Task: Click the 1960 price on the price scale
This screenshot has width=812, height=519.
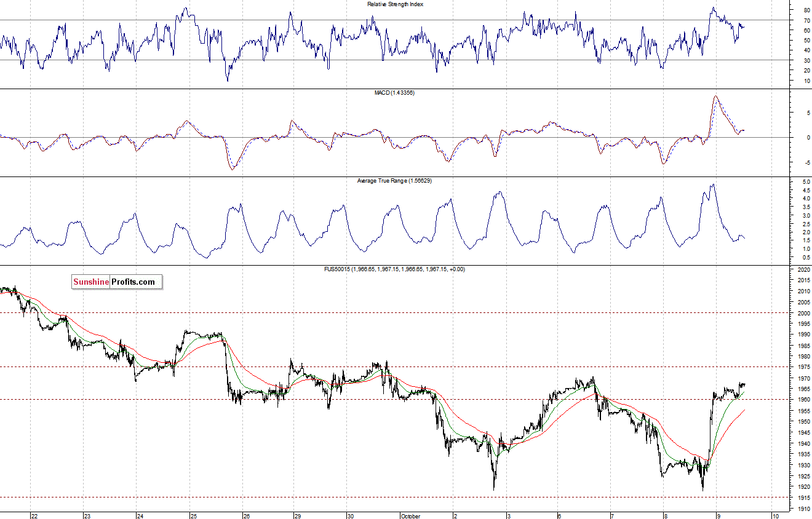Action: pyautogui.click(x=804, y=400)
